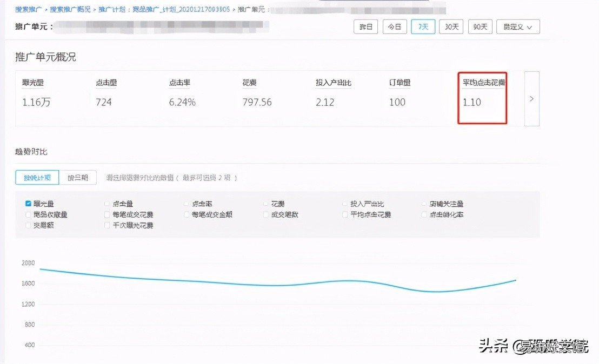Click the 花费 metric header in overview
The height and width of the screenshot is (364, 599).
(x=249, y=83)
